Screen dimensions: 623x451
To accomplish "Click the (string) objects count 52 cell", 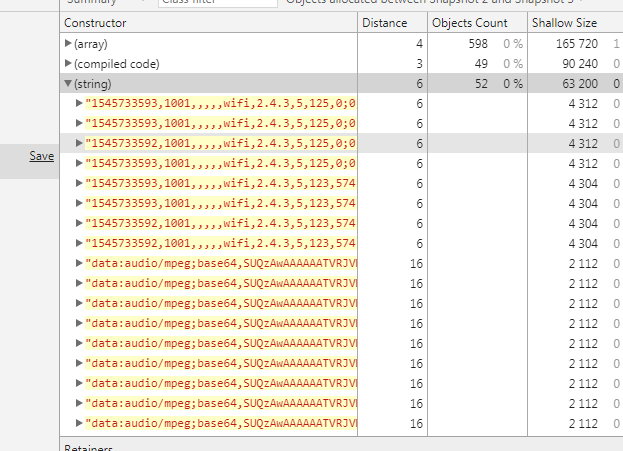I will 480,84.
